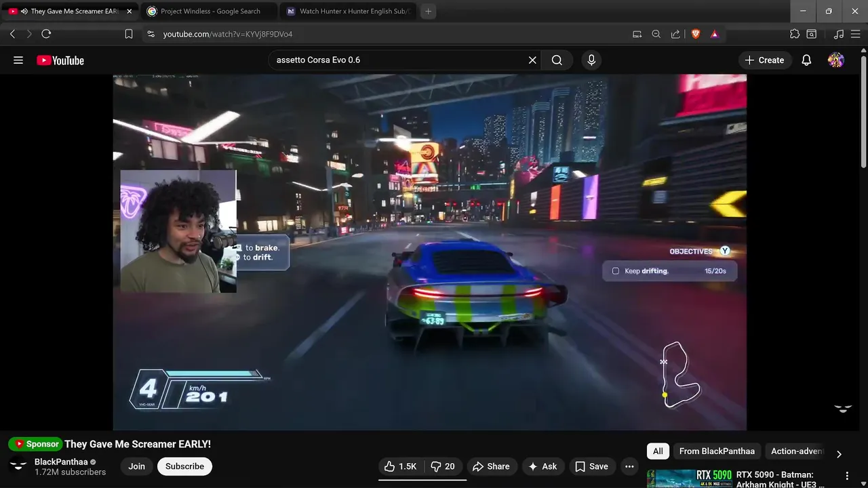Click the zoom magnifier icon in address bar
Screen dimensions: 868x488
pyautogui.click(x=656, y=34)
